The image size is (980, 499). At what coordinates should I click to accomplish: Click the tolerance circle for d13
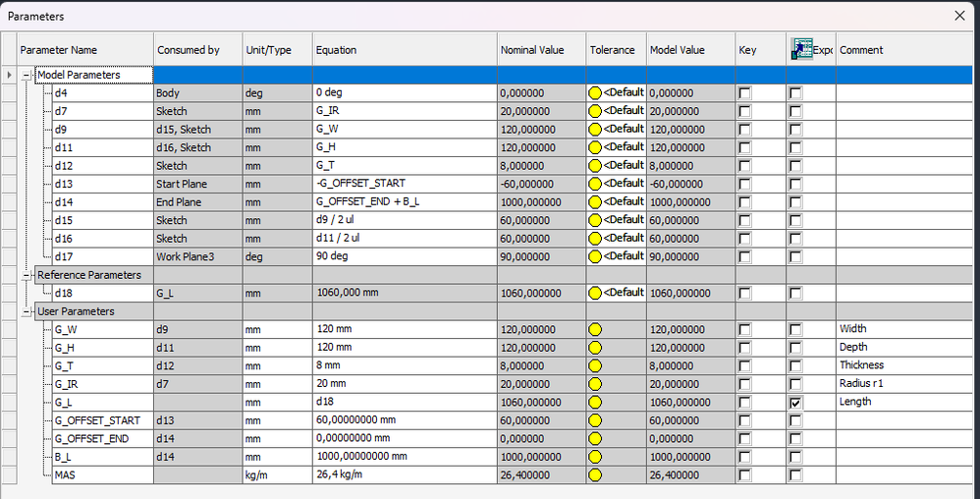coord(595,184)
